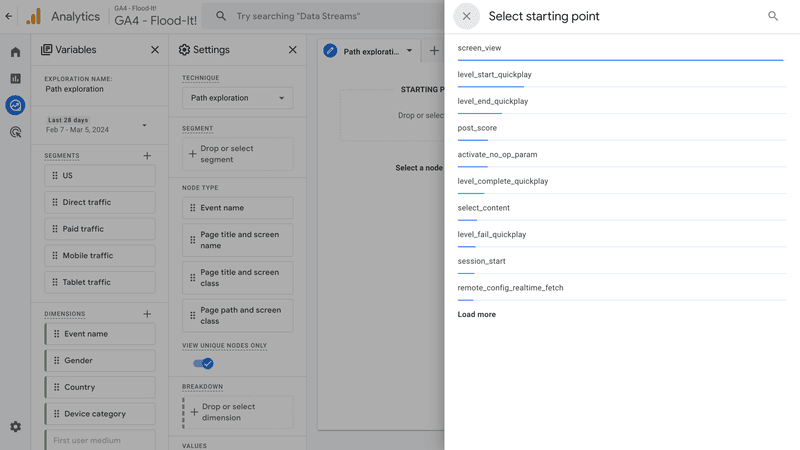Click search icon in starting point panel
The width and height of the screenshot is (800, 450).
pyautogui.click(x=773, y=16)
